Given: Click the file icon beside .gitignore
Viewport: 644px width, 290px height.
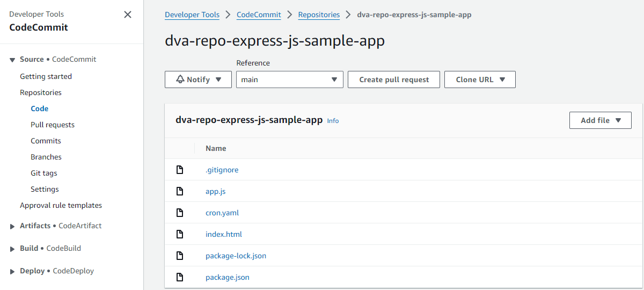Looking at the screenshot, I should (x=180, y=170).
